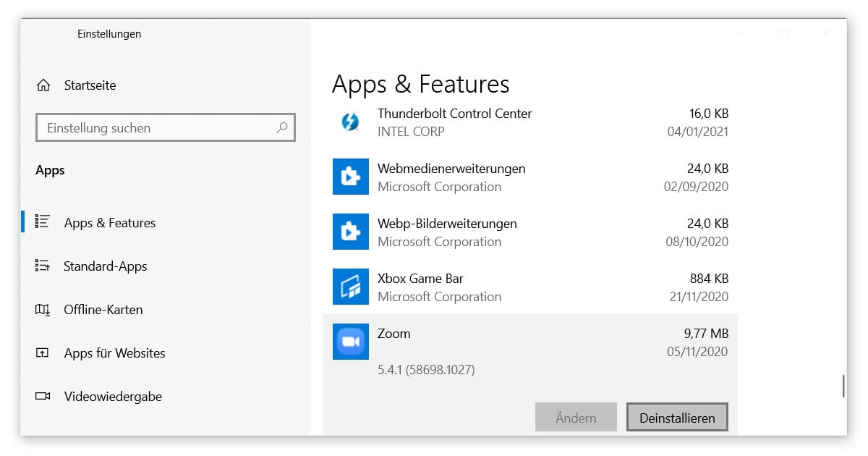868x456 pixels.
Task: Click the Webmedienerweiterungen app icon
Action: pyautogui.click(x=350, y=177)
